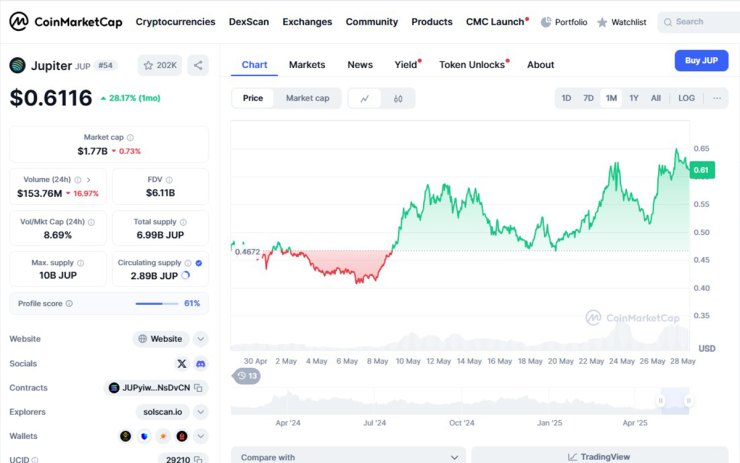Switch chart to candlestick view icon
This screenshot has height=463, width=740.
[398, 99]
